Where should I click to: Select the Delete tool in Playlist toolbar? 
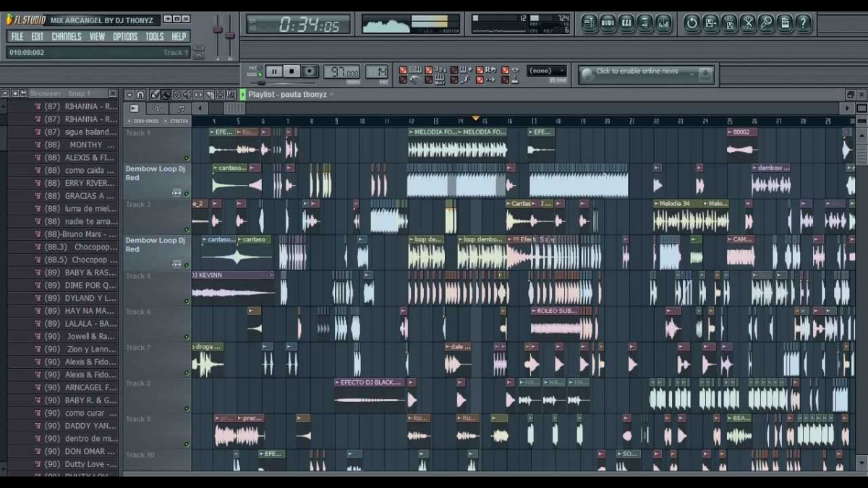(176, 95)
